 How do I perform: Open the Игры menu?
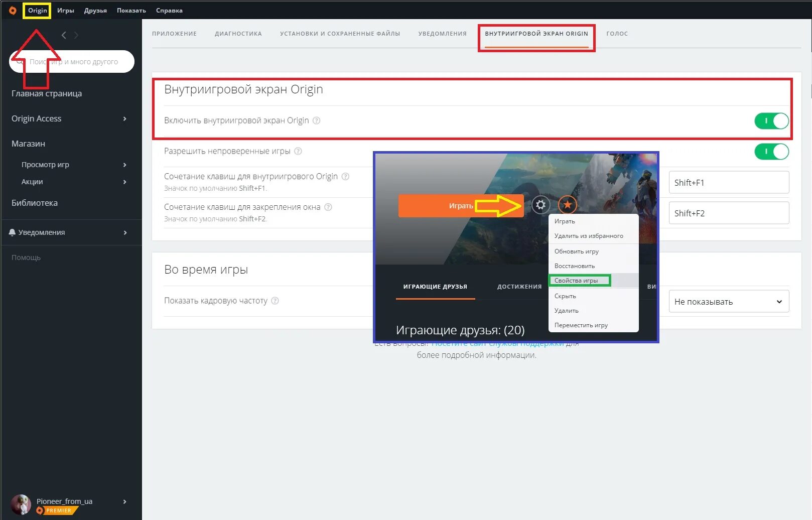coord(65,11)
